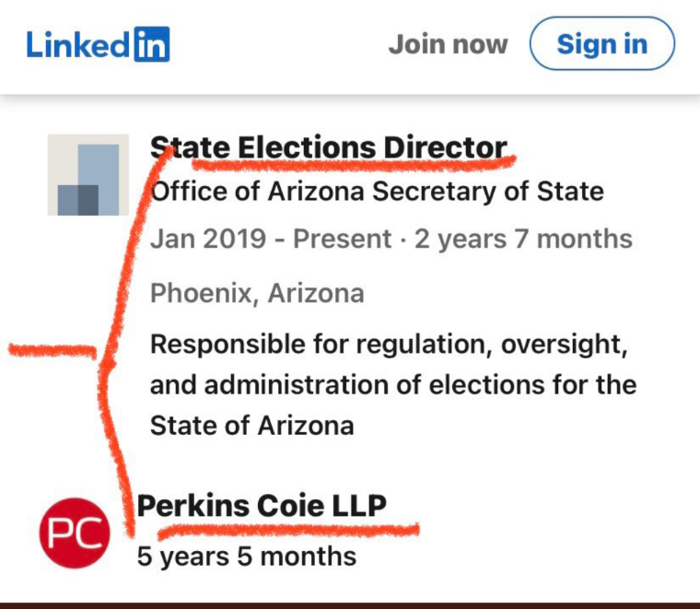This screenshot has width=700, height=609.
Task: Select the Jan 2019 - Present date text
Action: click(x=271, y=239)
